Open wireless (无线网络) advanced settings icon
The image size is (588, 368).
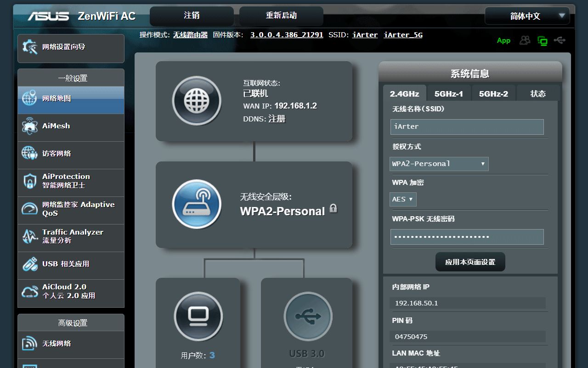click(x=29, y=344)
